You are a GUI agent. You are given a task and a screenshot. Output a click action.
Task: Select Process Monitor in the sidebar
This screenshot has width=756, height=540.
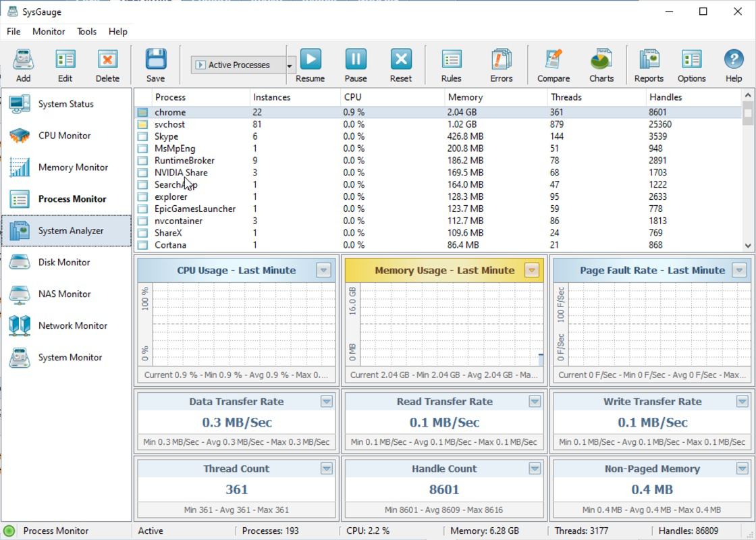pyautogui.click(x=67, y=199)
